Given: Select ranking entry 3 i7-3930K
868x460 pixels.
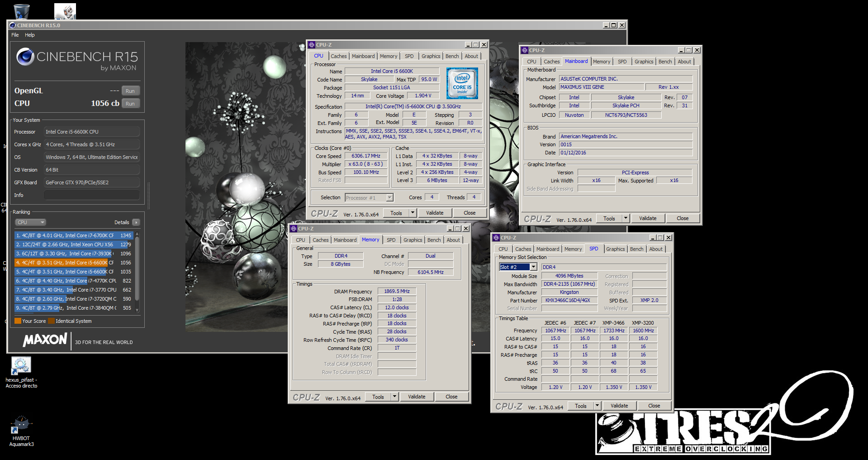Looking at the screenshot, I should [74, 254].
